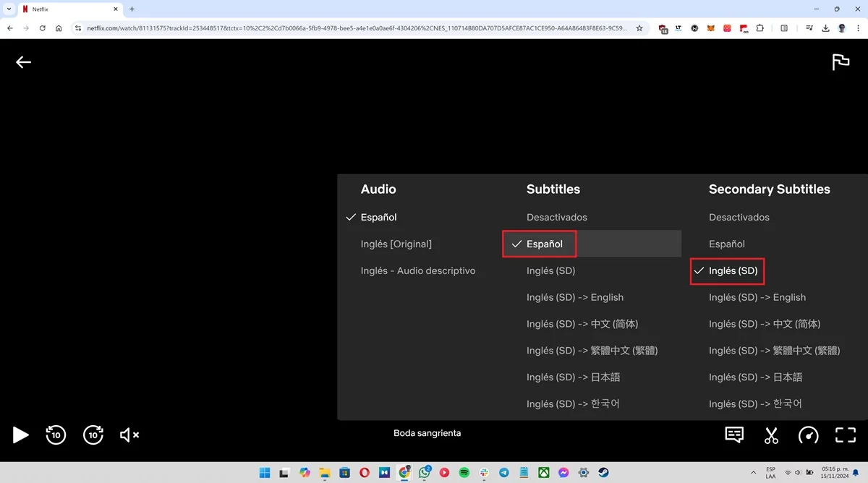868x483 pixels.
Task: Enter fullscreen mode
Action: click(x=845, y=435)
